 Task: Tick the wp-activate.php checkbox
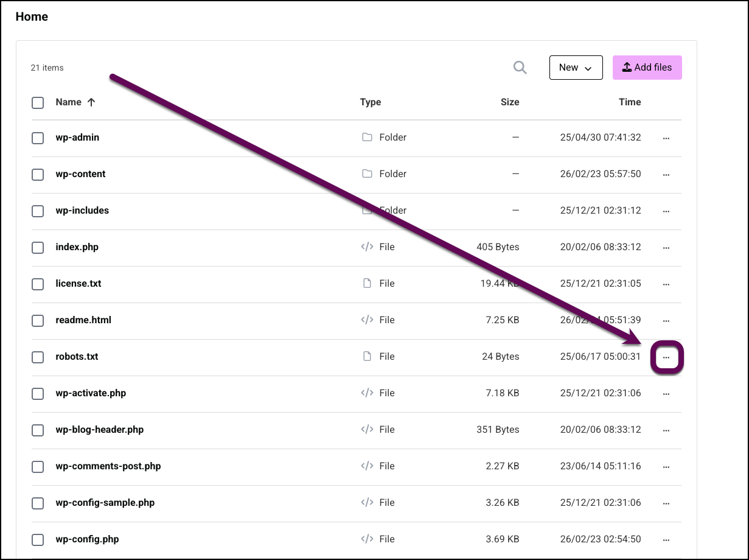(38, 394)
